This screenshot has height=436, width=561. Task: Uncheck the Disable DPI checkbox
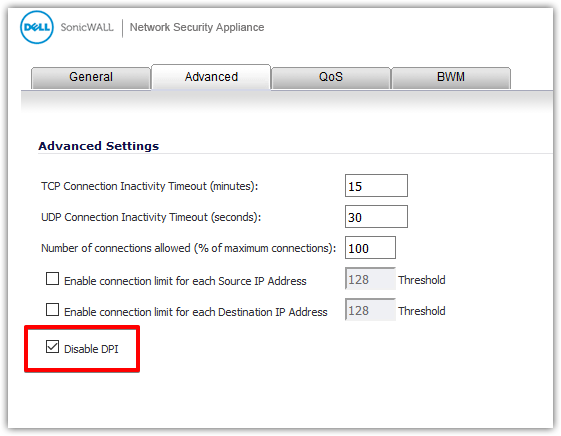(52, 346)
